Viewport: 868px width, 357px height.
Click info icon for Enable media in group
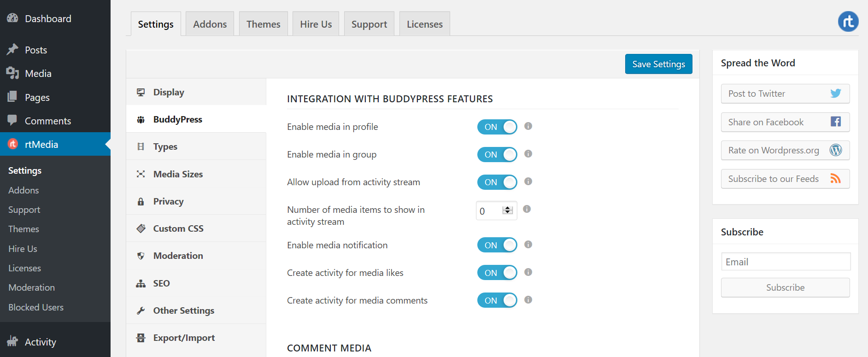(x=528, y=153)
